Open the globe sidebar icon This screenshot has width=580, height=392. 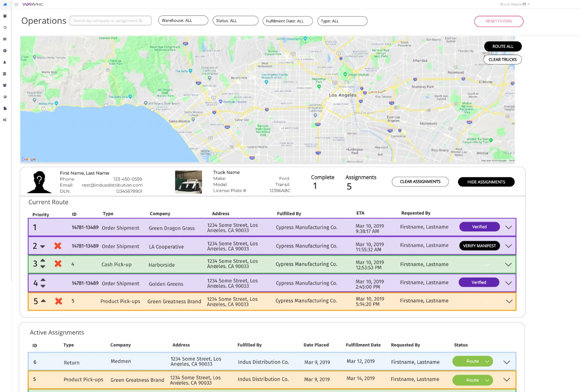[5, 97]
